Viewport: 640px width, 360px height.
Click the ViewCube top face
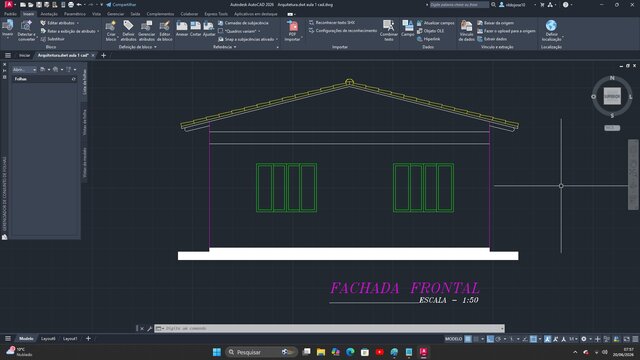pyautogui.click(x=612, y=96)
